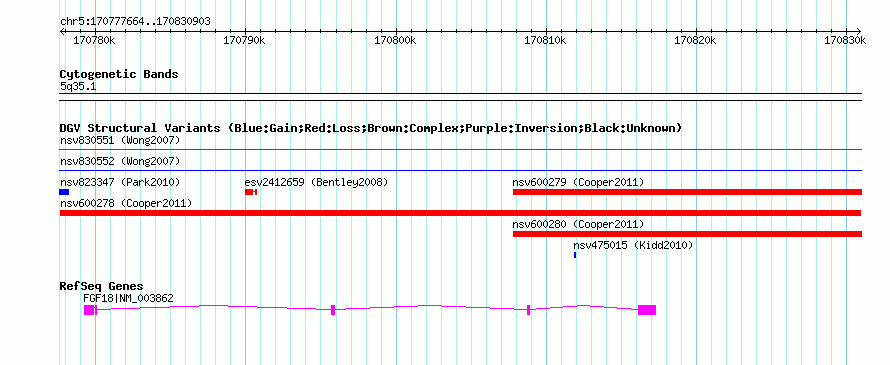Click the red bar below nsv600279

click(x=687, y=192)
